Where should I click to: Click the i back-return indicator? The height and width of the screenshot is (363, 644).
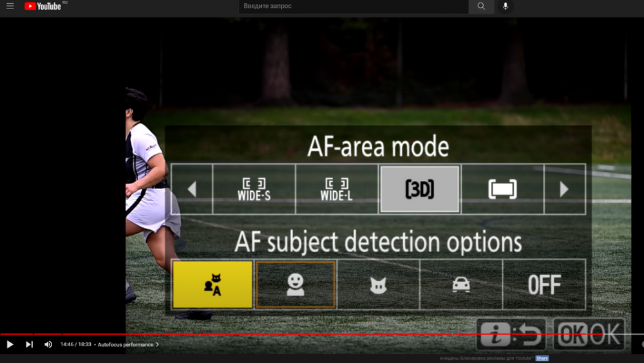[511, 334]
